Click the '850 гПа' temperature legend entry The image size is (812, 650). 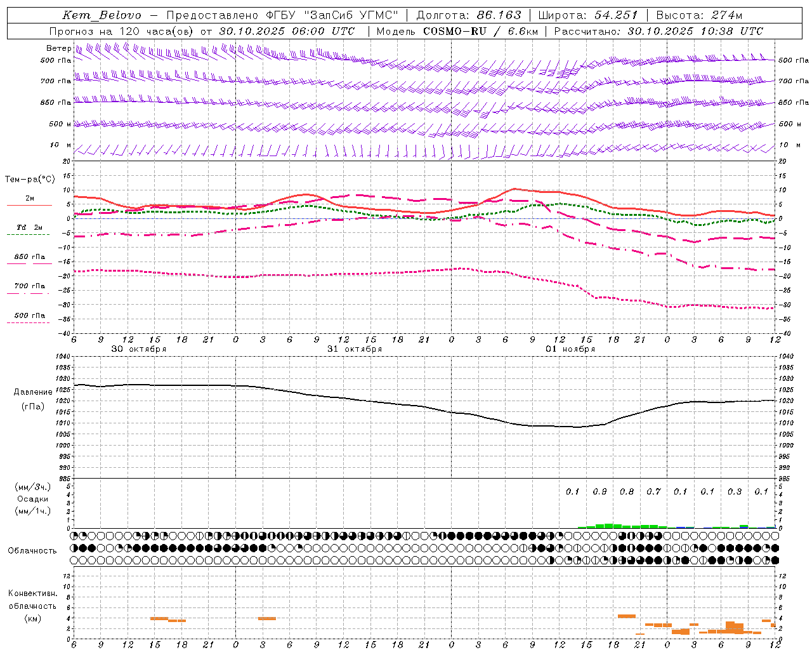(x=29, y=257)
